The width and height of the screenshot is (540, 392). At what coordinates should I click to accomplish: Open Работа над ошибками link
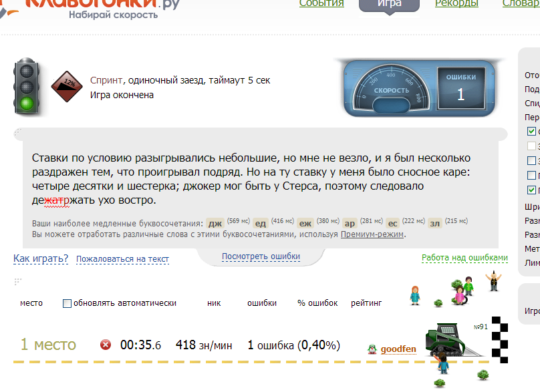tap(464, 257)
